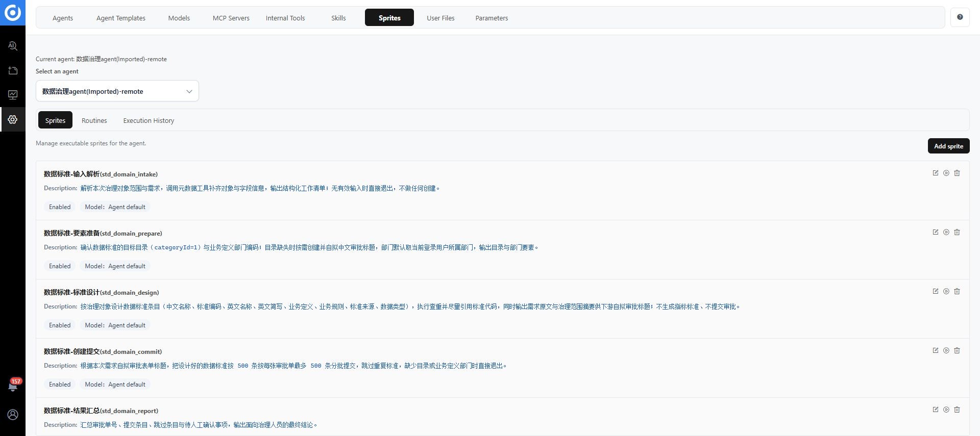This screenshot has height=436, width=980.
Task: Edit the std_domain_report sprite
Action: click(936, 409)
